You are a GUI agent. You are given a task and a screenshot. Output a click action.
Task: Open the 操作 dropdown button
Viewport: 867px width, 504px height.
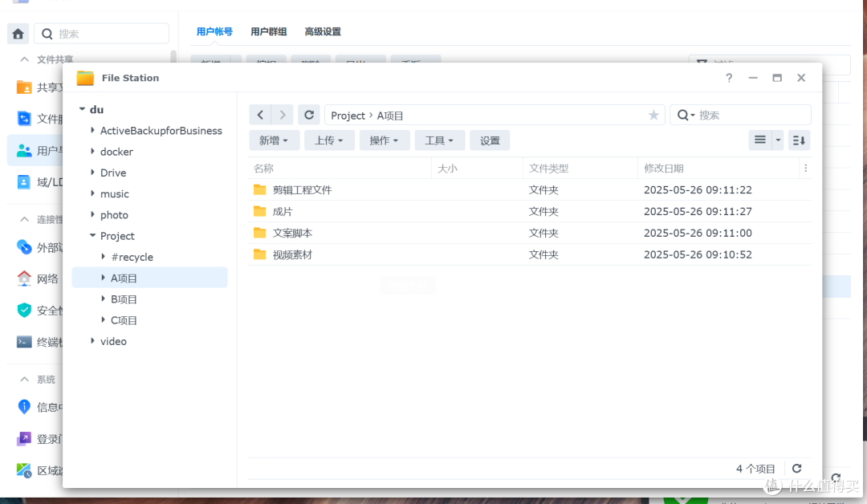pyautogui.click(x=385, y=140)
